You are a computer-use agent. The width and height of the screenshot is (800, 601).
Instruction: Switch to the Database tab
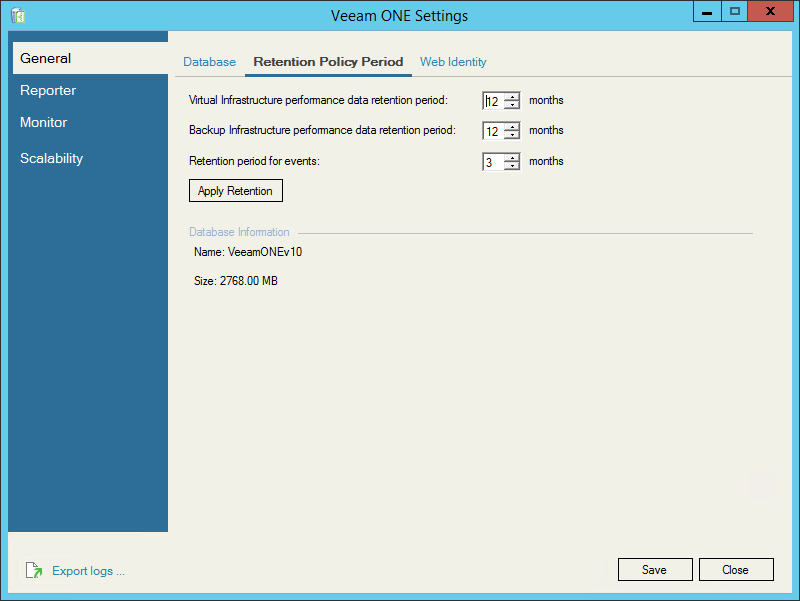209,62
